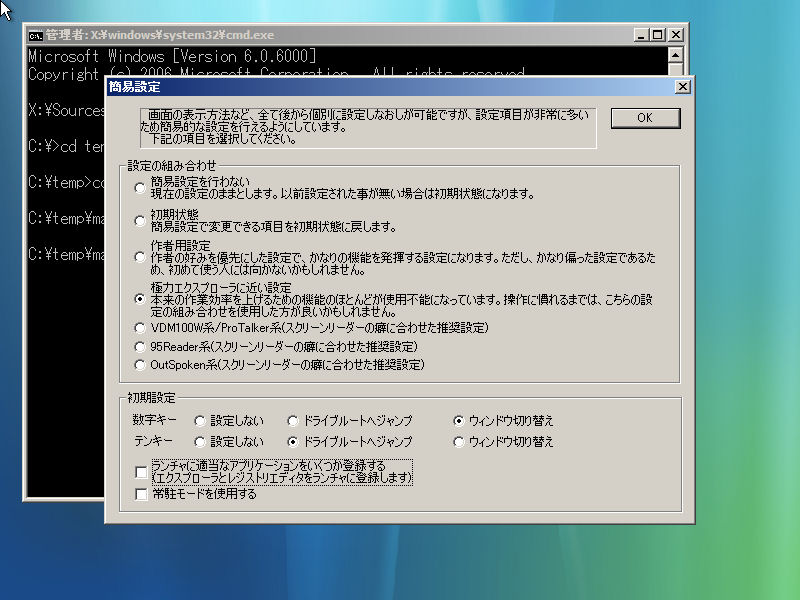
Task: Set テンキー to 設定しない
Action: pyautogui.click(x=200, y=442)
